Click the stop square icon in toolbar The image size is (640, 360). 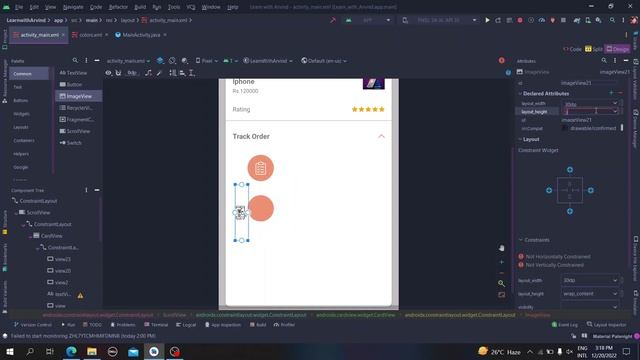pos(563,20)
